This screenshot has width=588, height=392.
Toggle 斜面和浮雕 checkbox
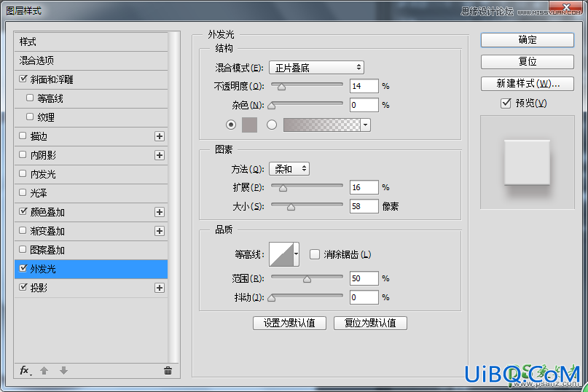(x=23, y=79)
